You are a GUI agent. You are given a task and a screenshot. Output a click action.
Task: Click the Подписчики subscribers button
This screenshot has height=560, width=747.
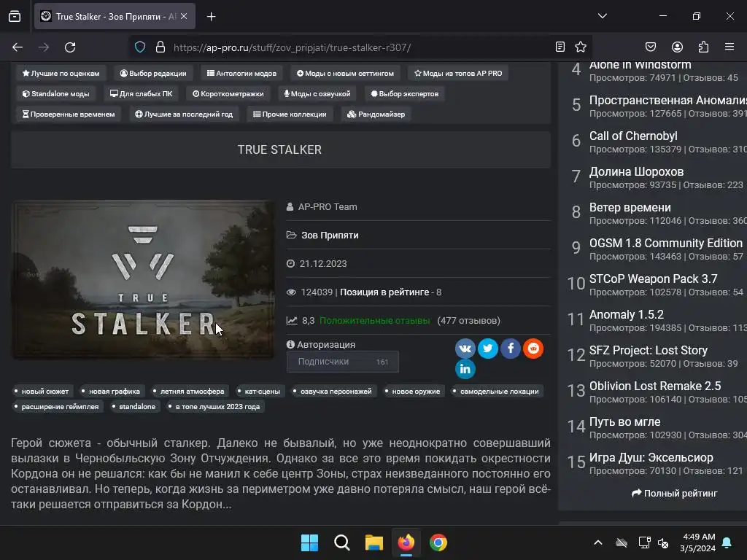343,362
